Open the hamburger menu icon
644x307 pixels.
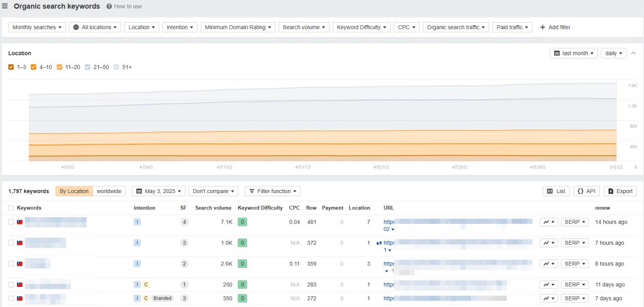(5, 6)
